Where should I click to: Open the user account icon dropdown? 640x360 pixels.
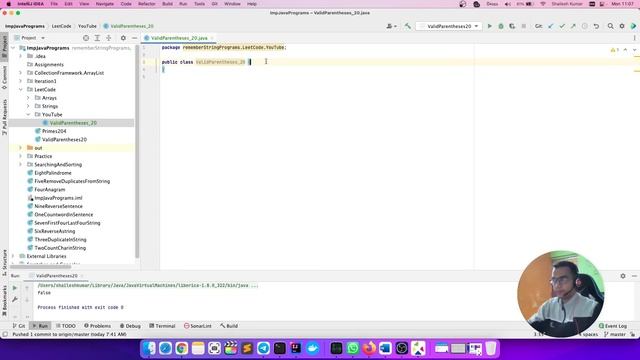click(391, 26)
